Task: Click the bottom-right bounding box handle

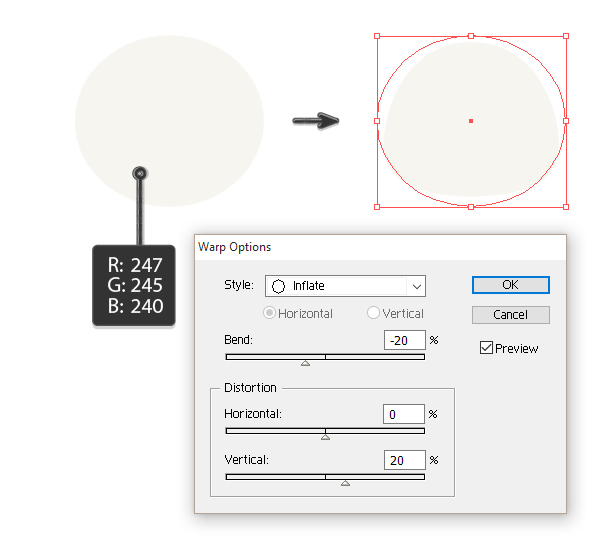Action: [565, 206]
